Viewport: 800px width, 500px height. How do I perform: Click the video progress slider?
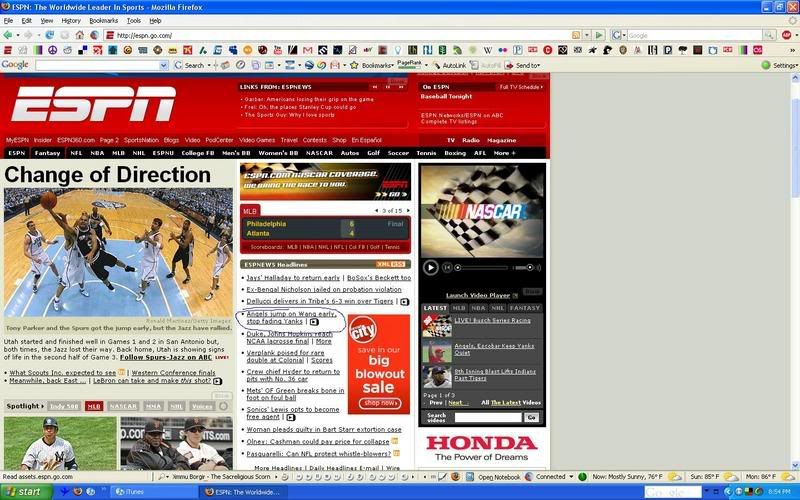(482, 268)
